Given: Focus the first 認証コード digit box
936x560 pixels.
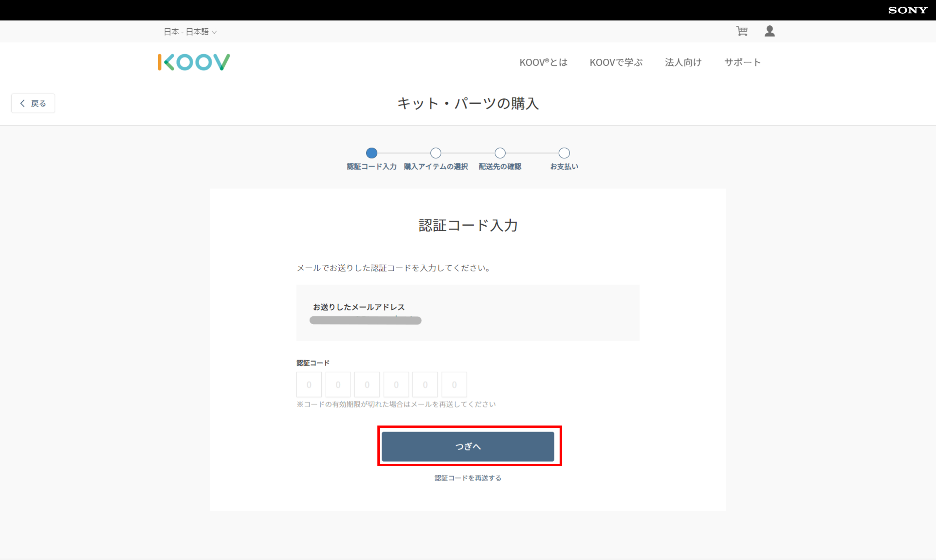Looking at the screenshot, I should (x=309, y=384).
